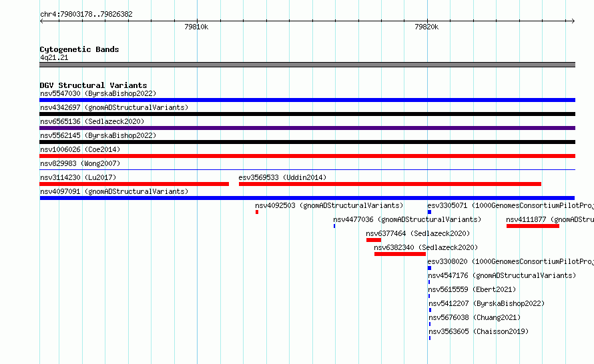Select the red nsv6377464 variant bar
The image size is (594, 364).
click(x=374, y=240)
